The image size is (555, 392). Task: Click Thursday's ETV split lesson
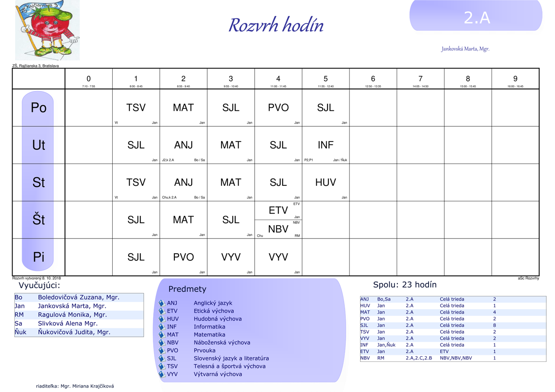tap(278, 210)
